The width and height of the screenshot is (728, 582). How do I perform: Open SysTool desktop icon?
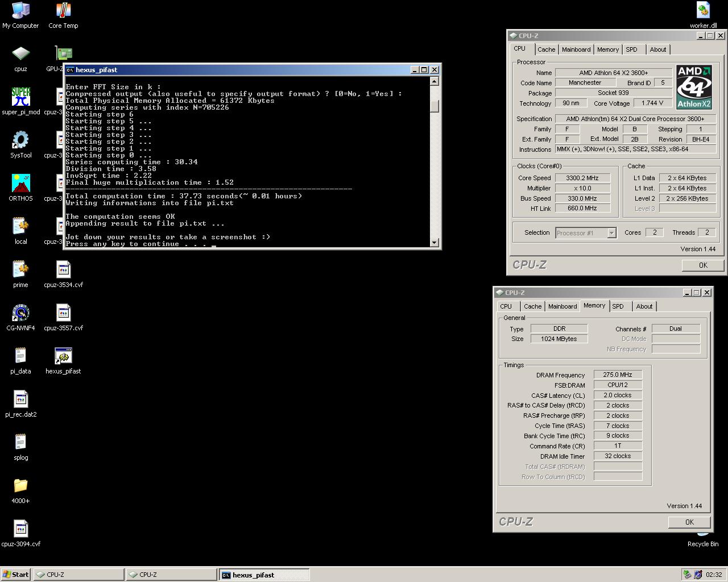click(20, 144)
